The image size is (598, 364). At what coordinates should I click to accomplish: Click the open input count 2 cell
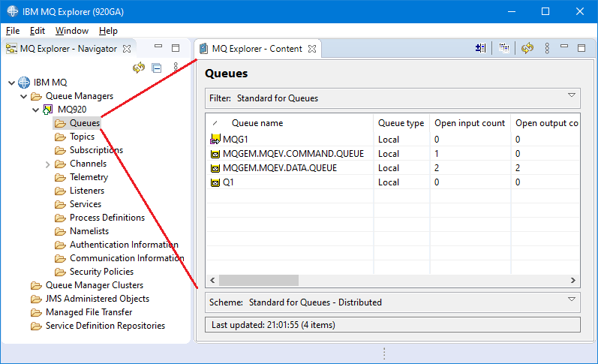tap(437, 168)
